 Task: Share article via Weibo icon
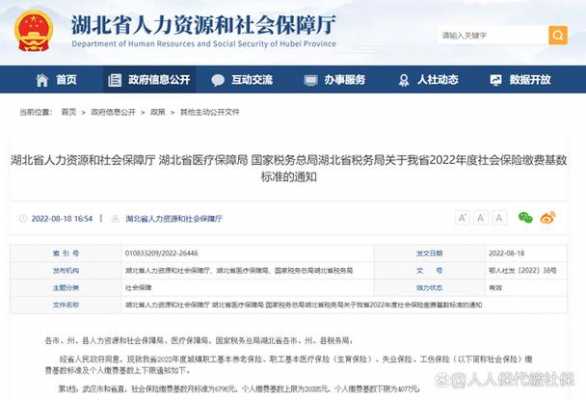click(548, 218)
